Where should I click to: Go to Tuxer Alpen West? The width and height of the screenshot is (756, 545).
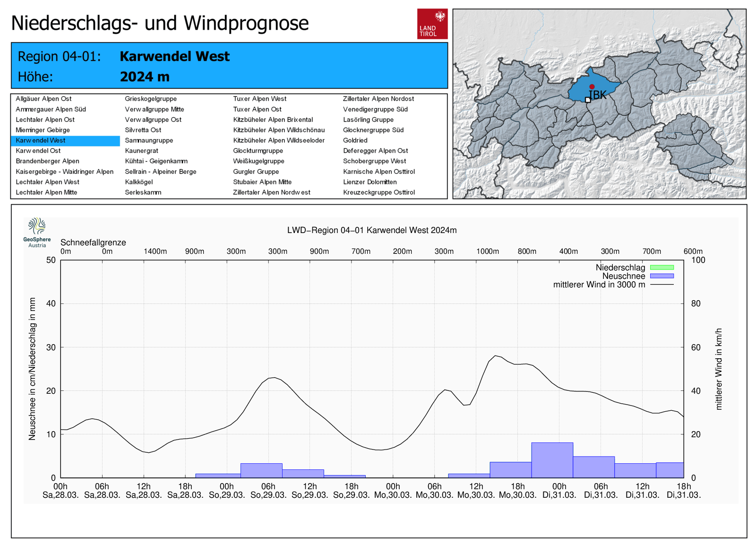[x=259, y=99]
